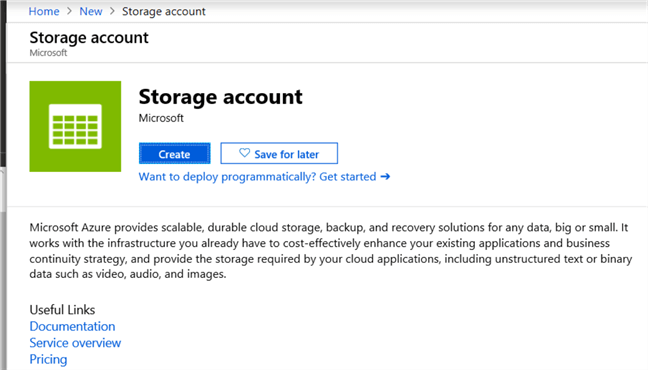The image size is (648, 370).
Task: Click the 'Useful Links' heading
Action: pyautogui.click(x=62, y=310)
